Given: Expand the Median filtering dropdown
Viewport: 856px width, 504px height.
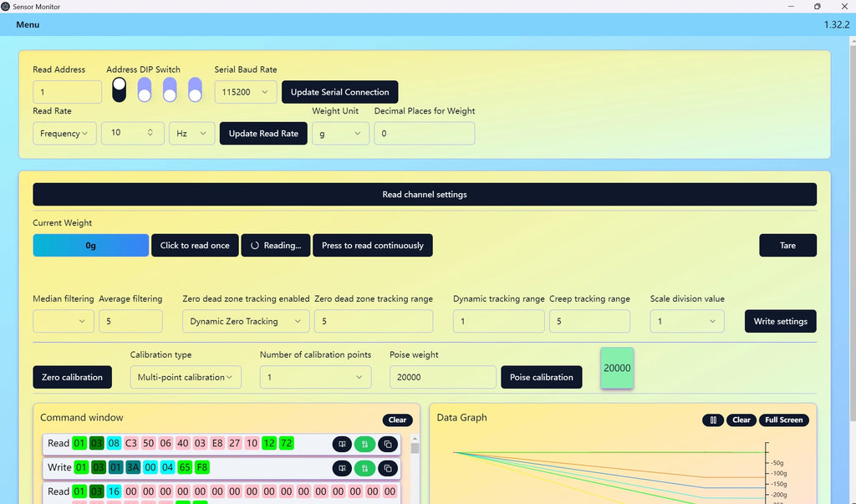Looking at the screenshot, I should (x=64, y=321).
